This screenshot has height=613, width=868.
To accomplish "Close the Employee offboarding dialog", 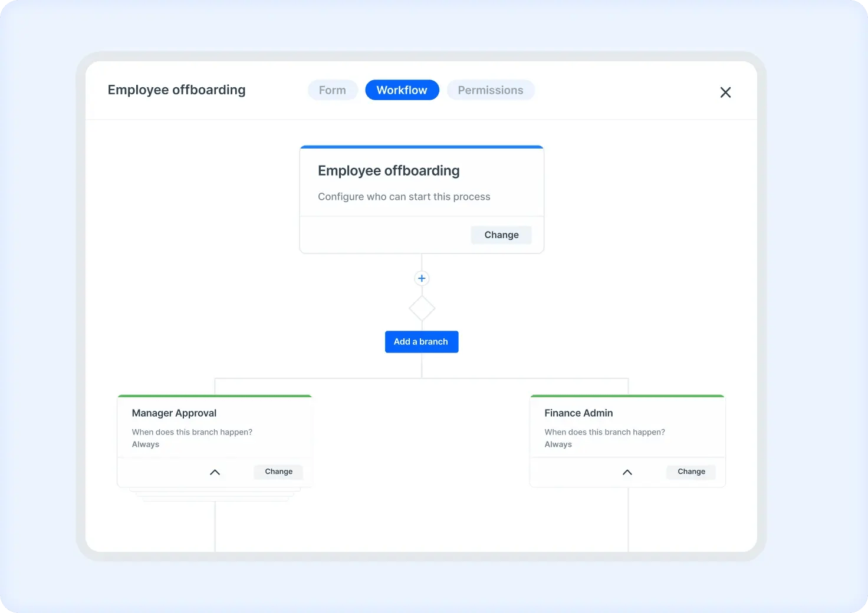I will tap(725, 93).
